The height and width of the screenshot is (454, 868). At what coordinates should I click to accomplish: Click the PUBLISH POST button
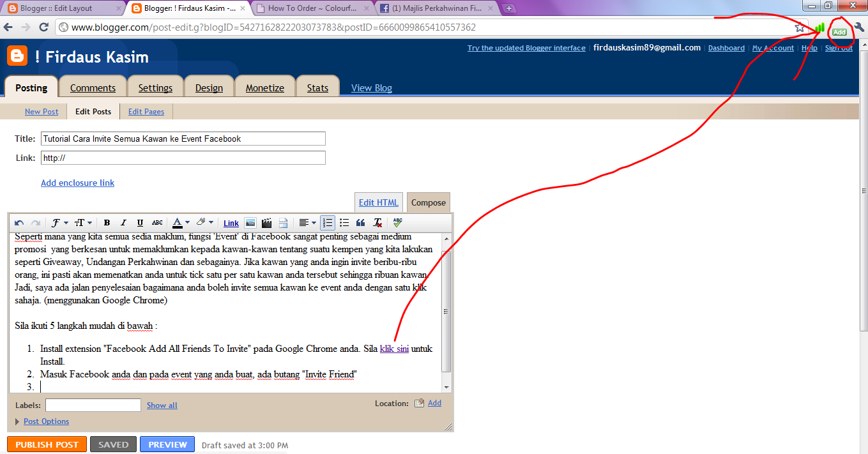(x=47, y=444)
